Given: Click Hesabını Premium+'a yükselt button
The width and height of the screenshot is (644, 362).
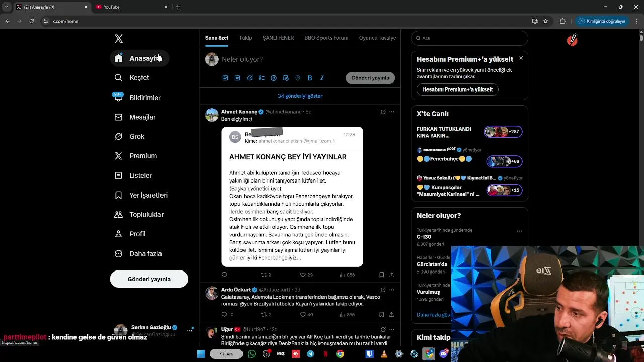Looking at the screenshot, I should pyautogui.click(x=457, y=89).
